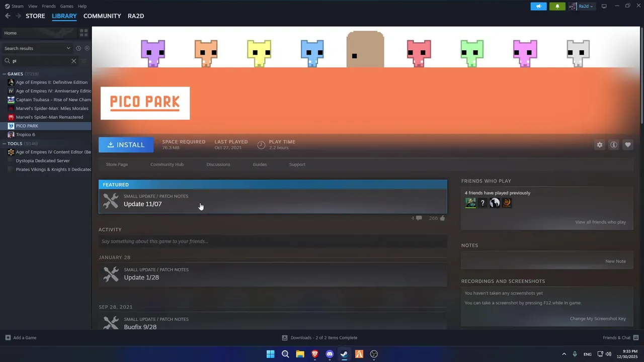Open the Games menu
The width and height of the screenshot is (644, 362).
tap(66, 6)
